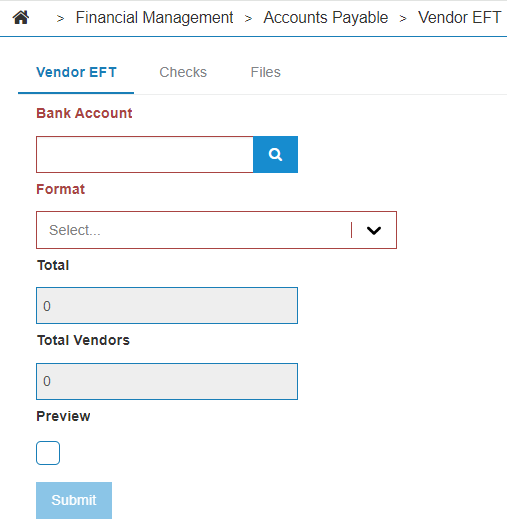Tick the Preview checkbox
Image resolution: width=507 pixels, height=526 pixels.
(48, 453)
